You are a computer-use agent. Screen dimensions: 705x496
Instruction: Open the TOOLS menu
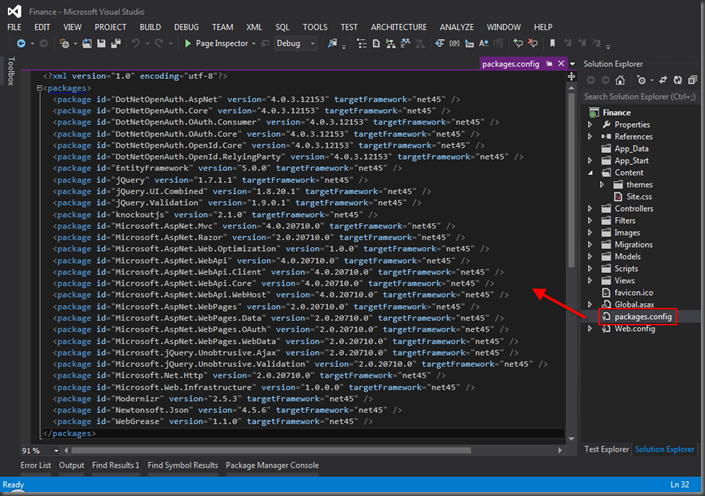[x=315, y=27]
